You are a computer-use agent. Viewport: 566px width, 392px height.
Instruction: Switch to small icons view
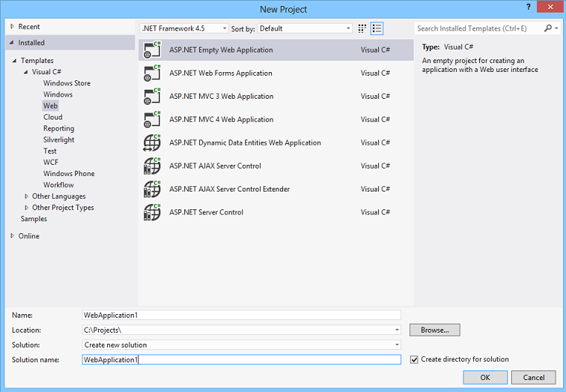(362, 28)
